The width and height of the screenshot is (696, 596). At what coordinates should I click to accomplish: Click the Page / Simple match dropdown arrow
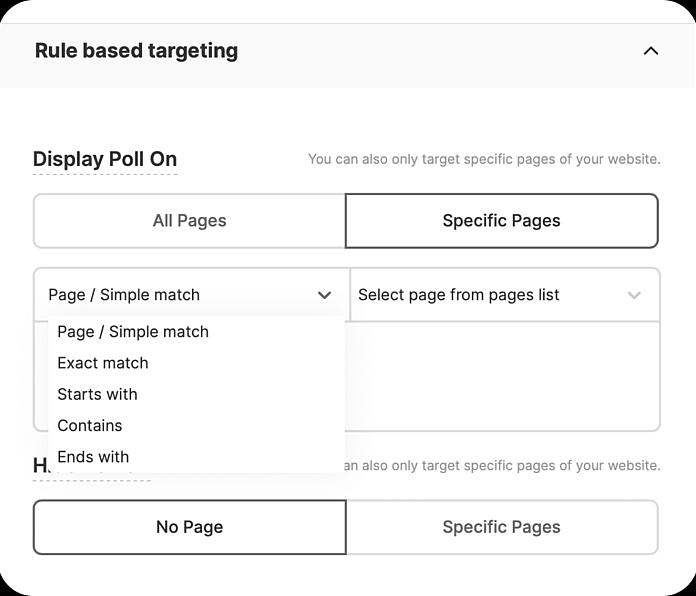pyautogui.click(x=324, y=295)
